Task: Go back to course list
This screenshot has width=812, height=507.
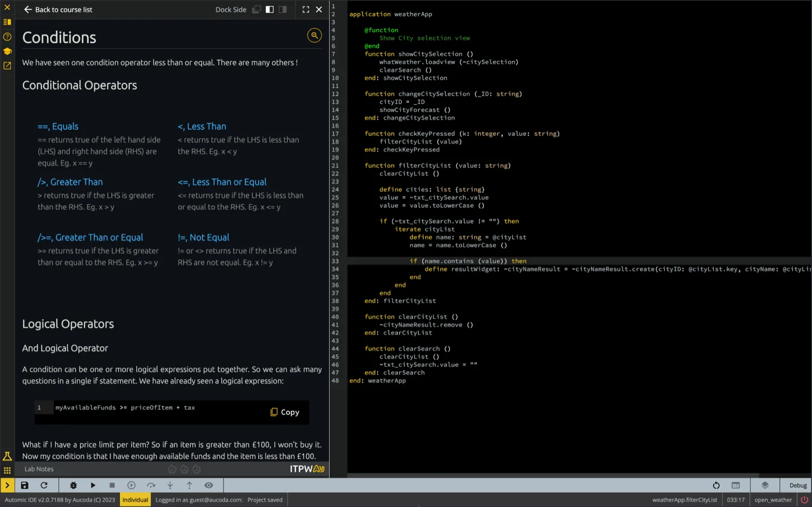Action: click(x=58, y=10)
